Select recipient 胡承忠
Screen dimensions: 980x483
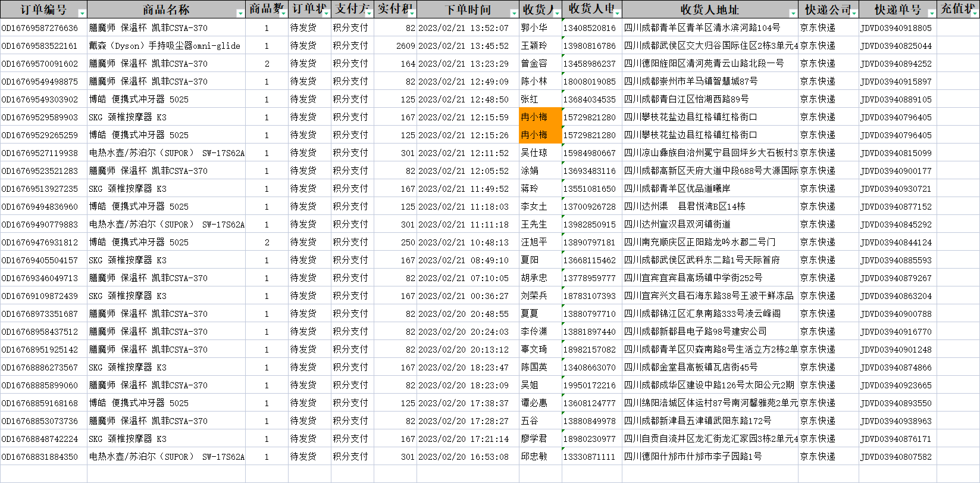click(x=540, y=278)
